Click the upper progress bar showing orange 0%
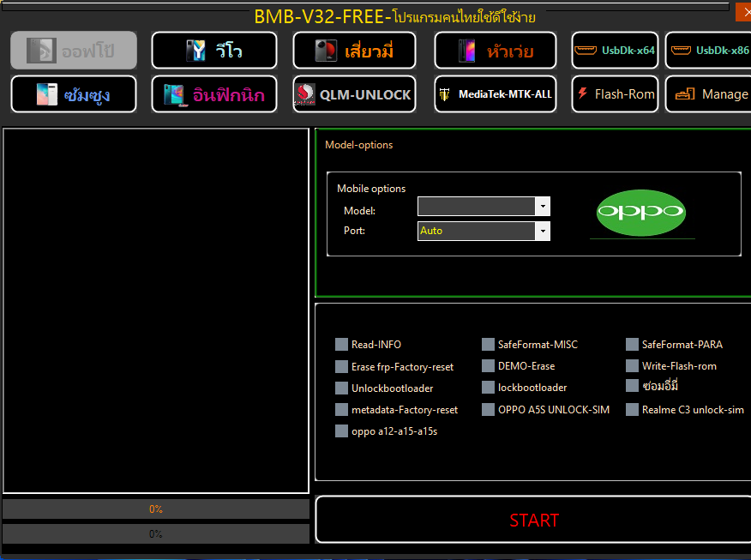This screenshot has width=751, height=560. (156, 509)
